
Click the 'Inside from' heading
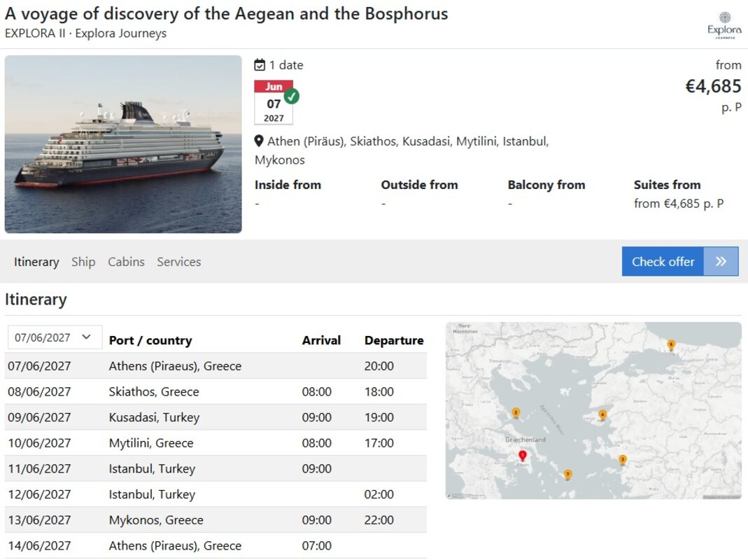click(x=288, y=185)
